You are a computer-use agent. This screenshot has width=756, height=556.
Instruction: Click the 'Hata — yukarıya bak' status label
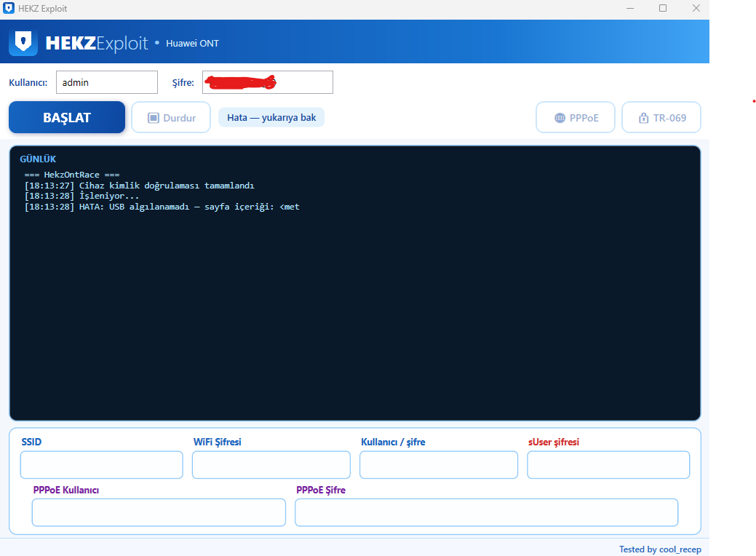(x=271, y=118)
